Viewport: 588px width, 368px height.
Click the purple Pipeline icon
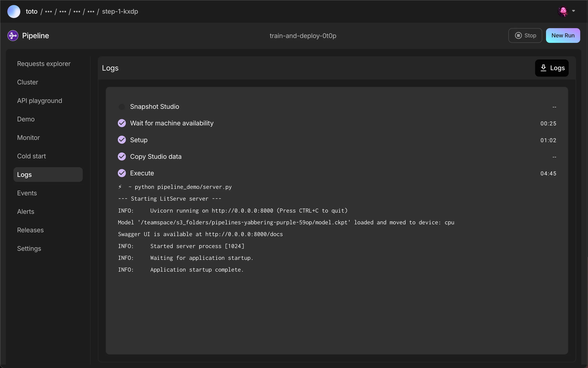[13, 35]
